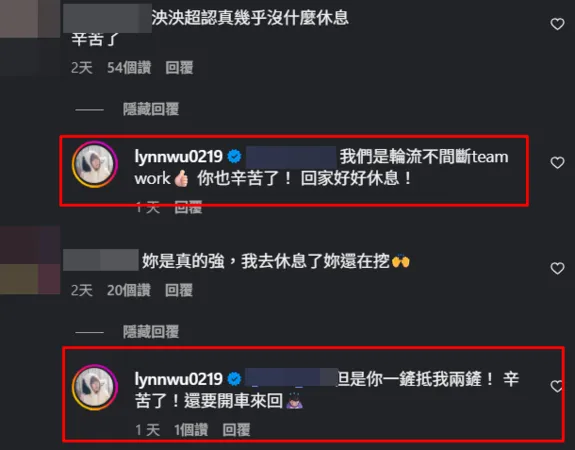The height and width of the screenshot is (450, 575).
Task: Collapse replies under the second comment
Action: (151, 332)
